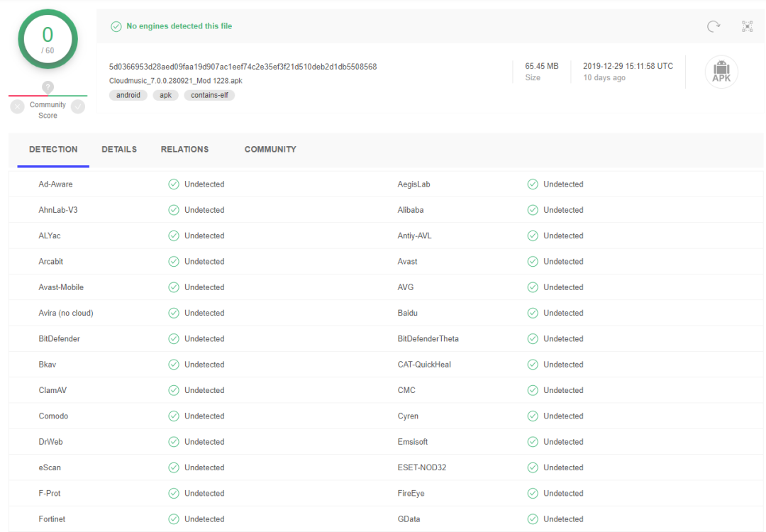
Task: Click the Avast-Mobile engine name
Action: tap(61, 287)
